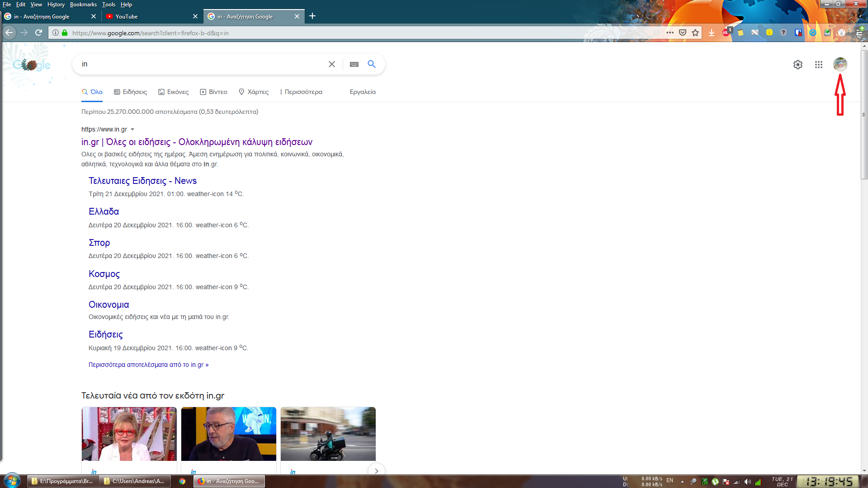Click the Adblock Plus extension icon
The width and height of the screenshot is (868, 488).
coord(726,33)
